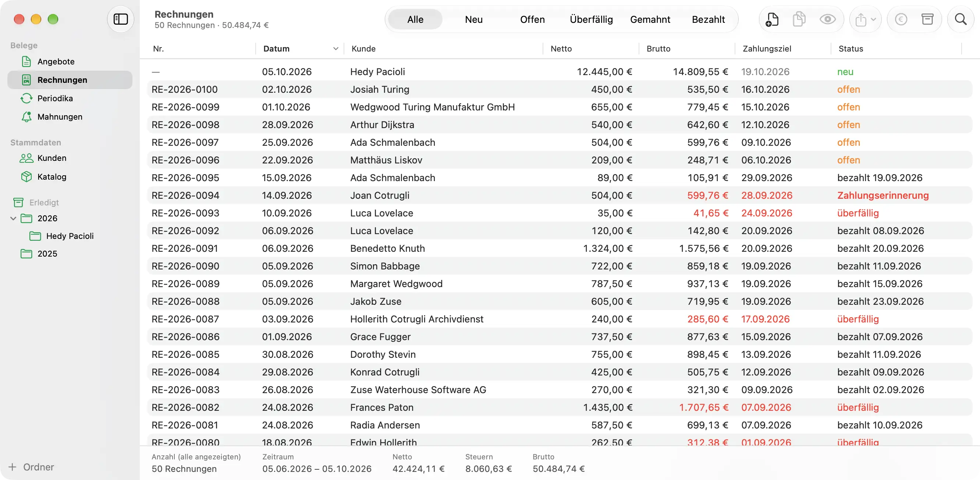Collapse the 2026 folder chevron
This screenshot has width=980, height=480.
[13, 219]
